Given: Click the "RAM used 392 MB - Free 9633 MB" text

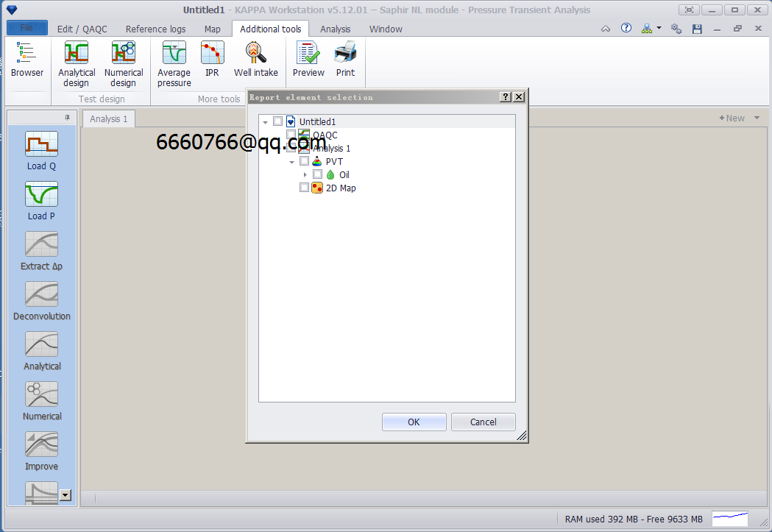Looking at the screenshot, I should coord(634,519).
